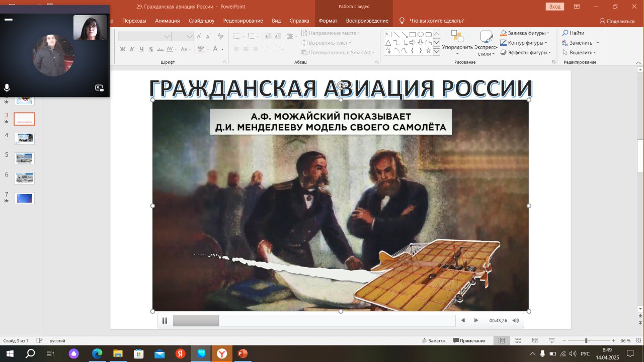Click Преобразовать в SmartArt

tap(338, 52)
